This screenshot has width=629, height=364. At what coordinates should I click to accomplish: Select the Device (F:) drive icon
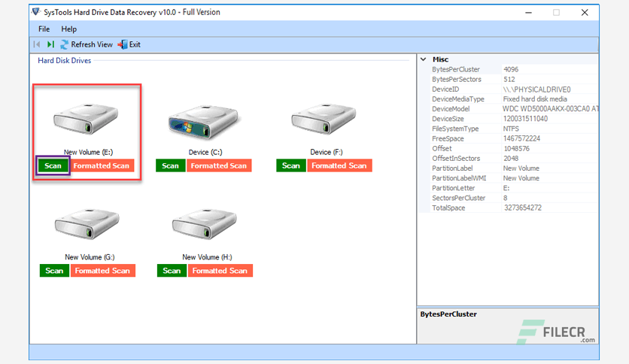(324, 119)
